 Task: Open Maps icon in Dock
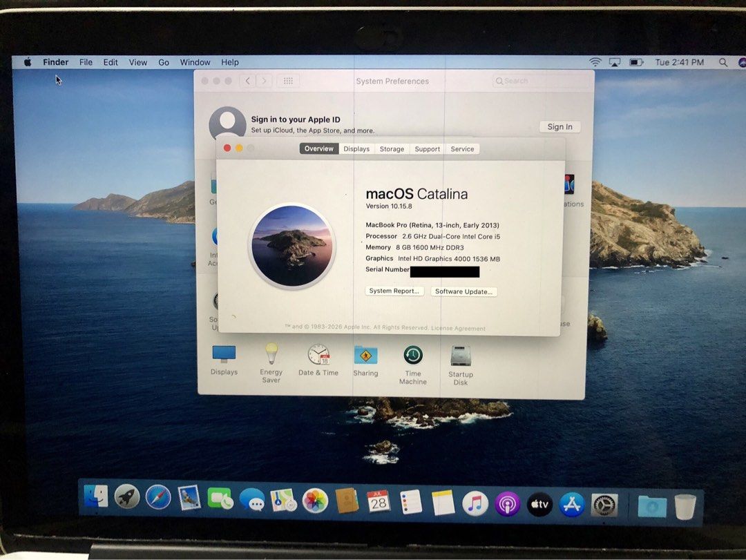click(284, 501)
